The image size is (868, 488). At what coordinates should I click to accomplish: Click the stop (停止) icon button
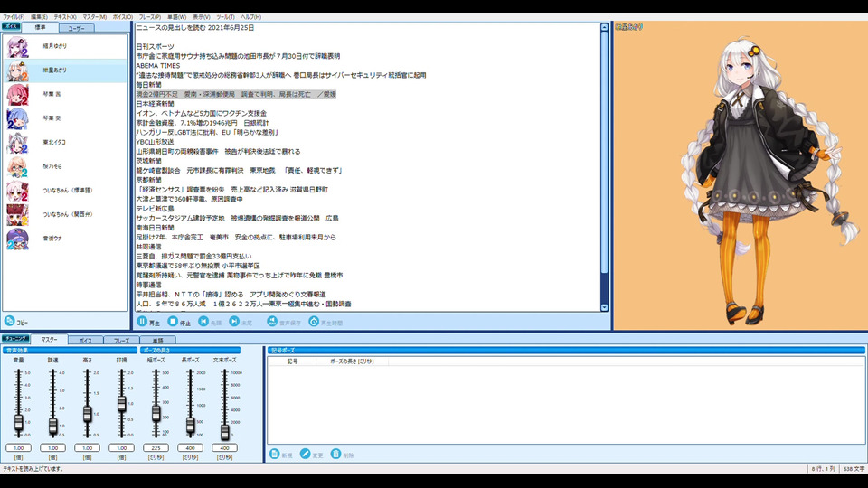click(173, 322)
